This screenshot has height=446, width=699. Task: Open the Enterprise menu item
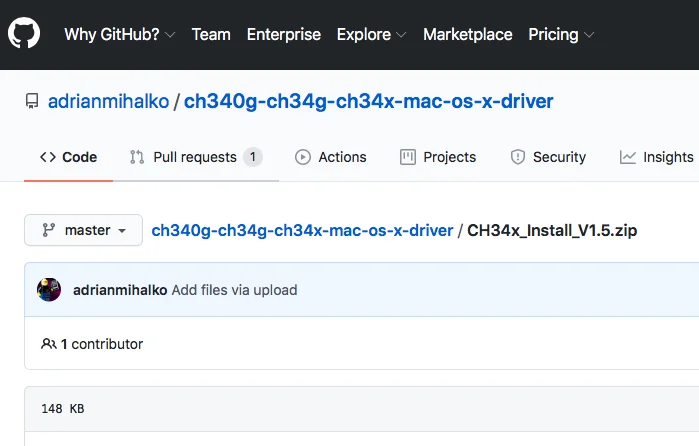coord(284,34)
